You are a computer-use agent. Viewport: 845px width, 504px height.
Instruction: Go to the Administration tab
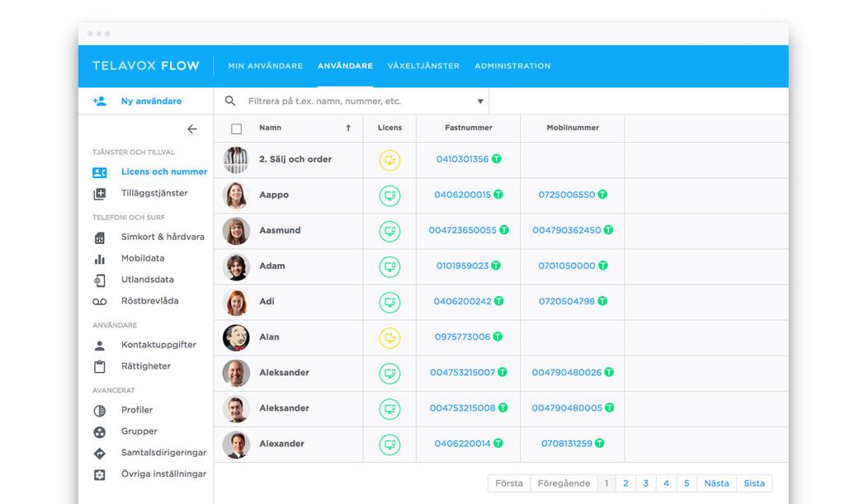click(x=512, y=66)
